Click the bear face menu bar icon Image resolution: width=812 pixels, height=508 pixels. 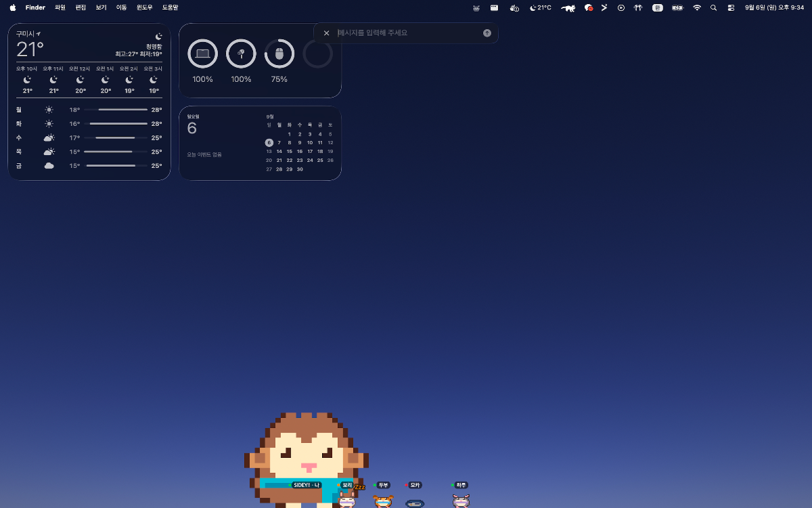(x=476, y=7)
